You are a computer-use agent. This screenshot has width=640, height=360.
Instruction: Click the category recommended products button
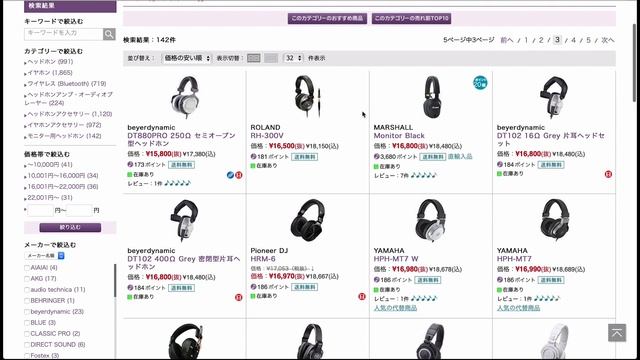point(327,18)
